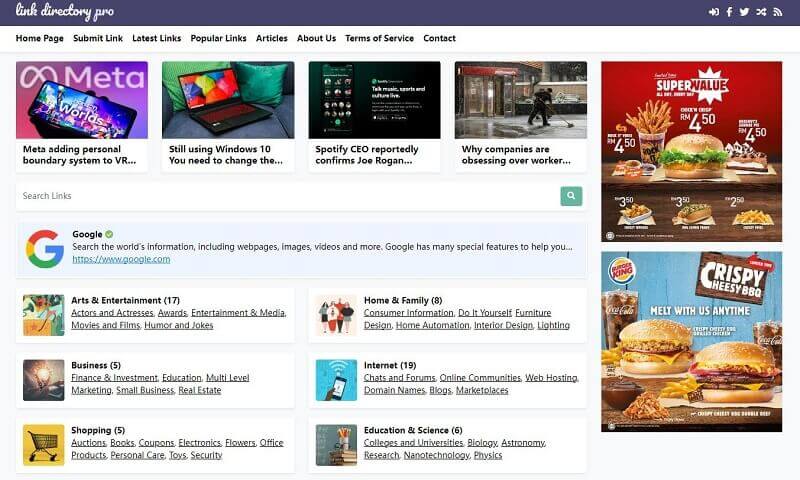Click the Shopping cart category image

pos(43,445)
